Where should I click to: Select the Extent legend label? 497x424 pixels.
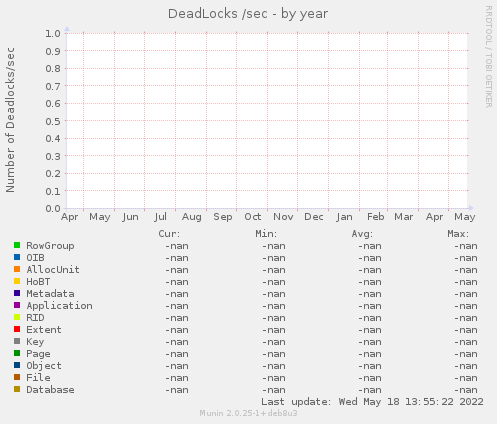[44, 330]
